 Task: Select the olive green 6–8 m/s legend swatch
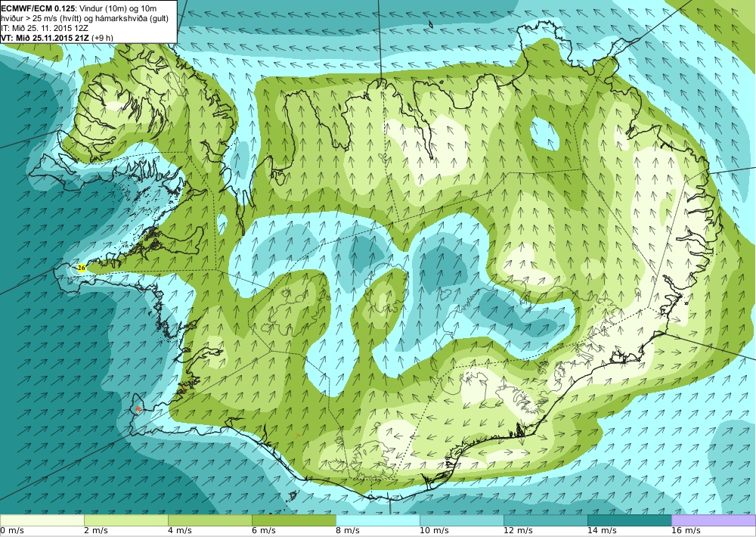coord(293,520)
